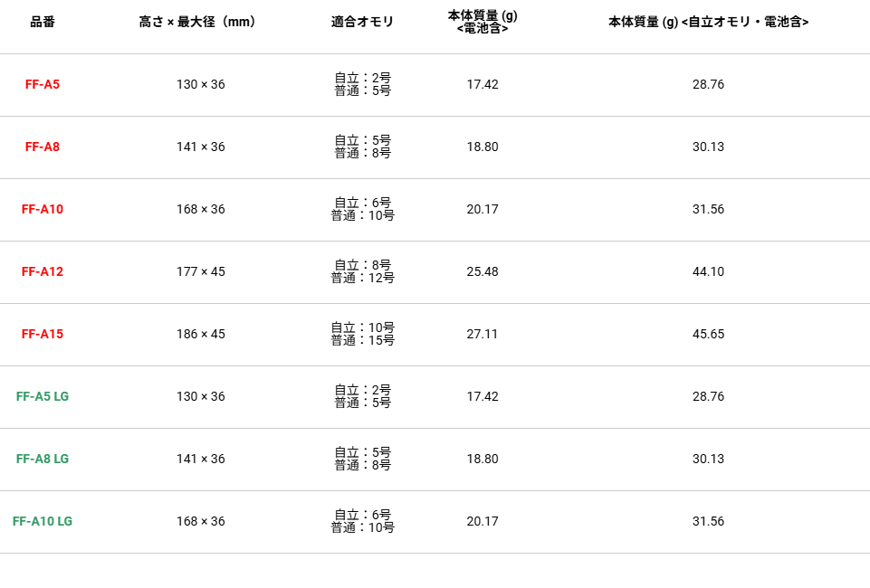870x588 pixels.
Task: Click the 45.65 mass value
Action: (x=708, y=334)
